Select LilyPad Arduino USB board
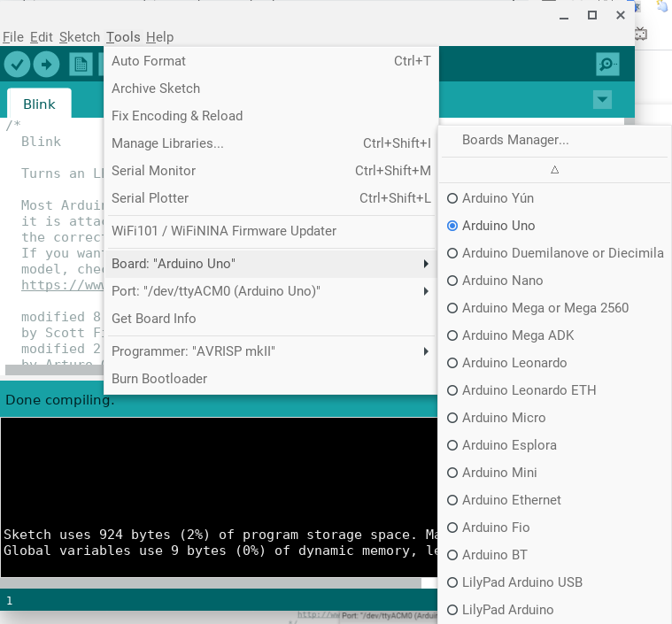This screenshot has width=672, height=624. (554, 582)
